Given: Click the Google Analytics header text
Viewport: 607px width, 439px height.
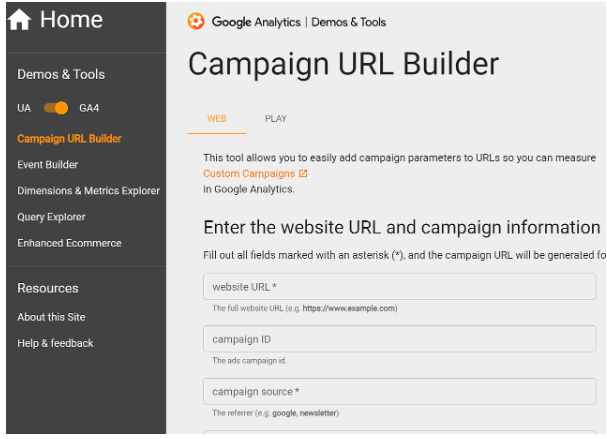Looking at the screenshot, I should pyautogui.click(x=256, y=22).
